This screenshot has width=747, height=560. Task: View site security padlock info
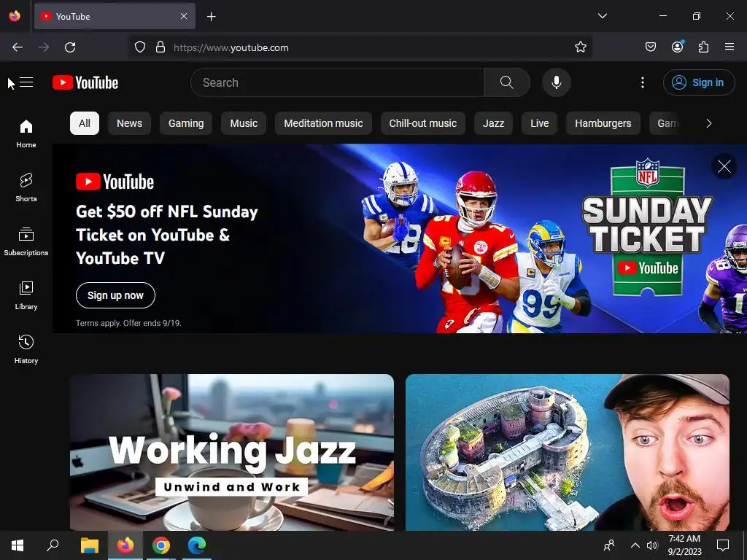pyautogui.click(x=160, y=47)
